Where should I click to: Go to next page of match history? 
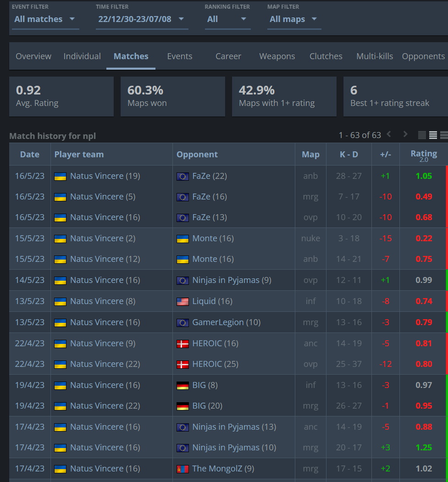[x=405, y=134]
